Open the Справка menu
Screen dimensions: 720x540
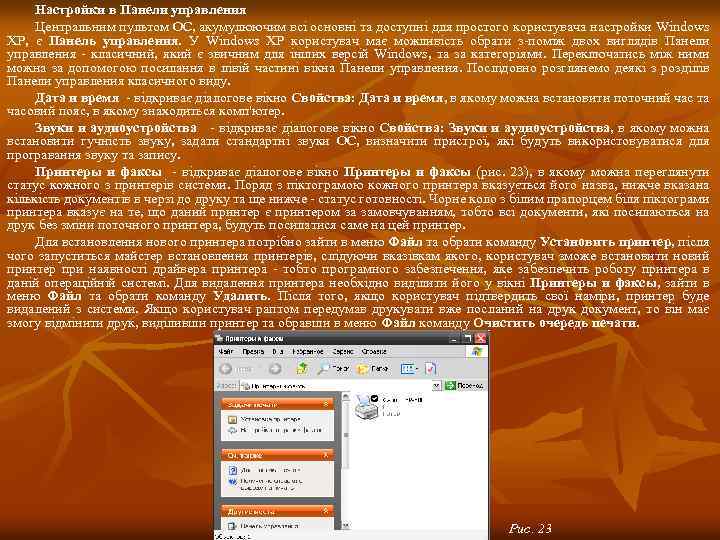coord(374,351)
